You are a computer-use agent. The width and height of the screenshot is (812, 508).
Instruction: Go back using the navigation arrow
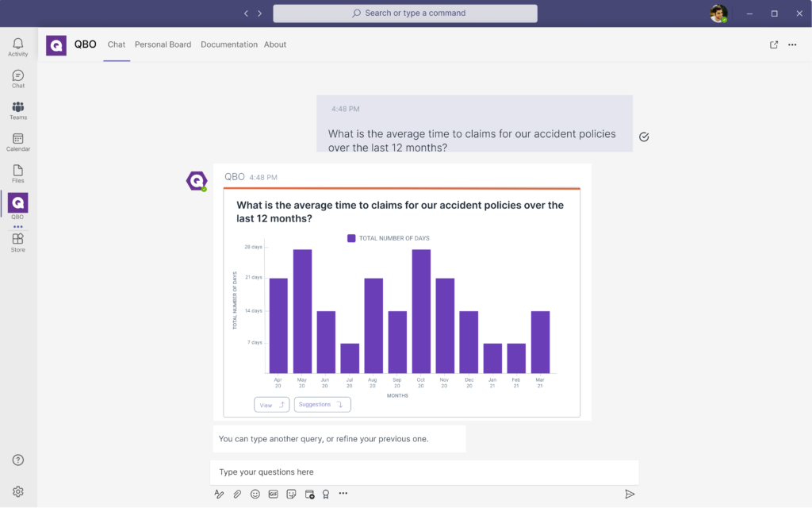point(246,13)
